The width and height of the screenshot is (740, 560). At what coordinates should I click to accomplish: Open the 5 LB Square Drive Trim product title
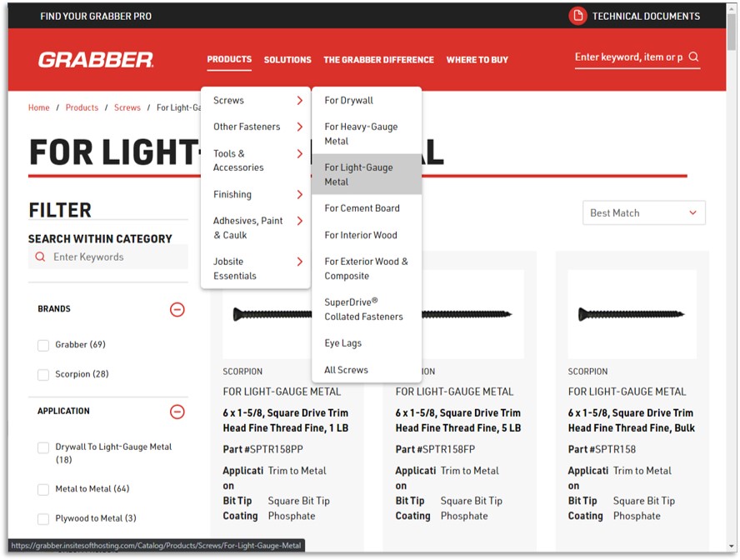(x=458, y=420)
